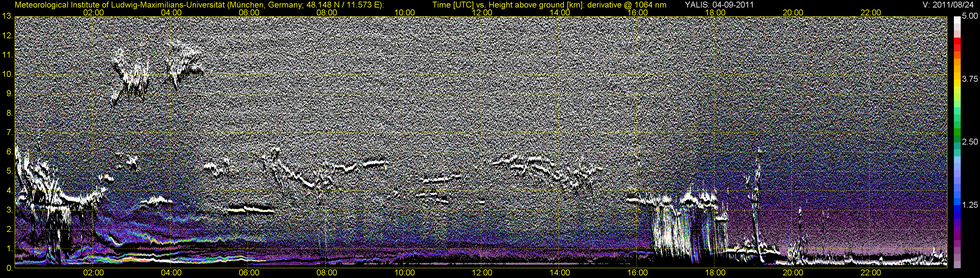The height and width of the screenshot is (278, 980).
Task: Click the 10:00 label on the bottom axis
Action: (x=404, y=273)
